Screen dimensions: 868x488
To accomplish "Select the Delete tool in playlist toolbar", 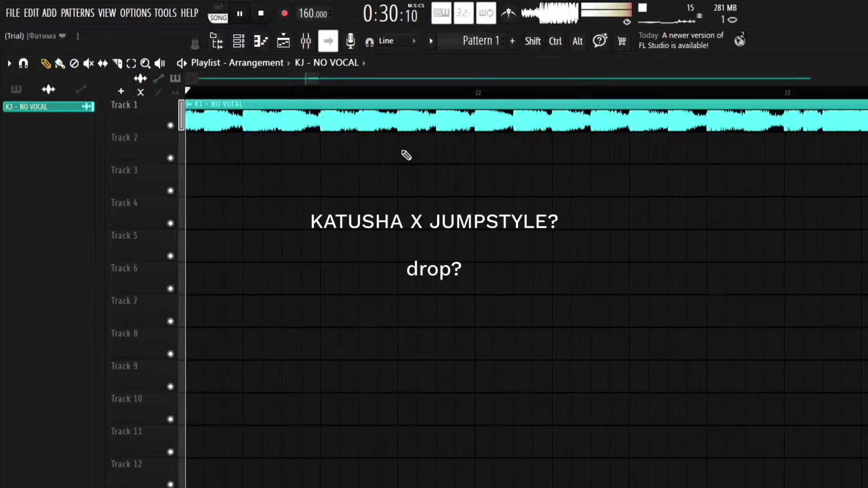I will pyautogui.click(x=74, y=63).
